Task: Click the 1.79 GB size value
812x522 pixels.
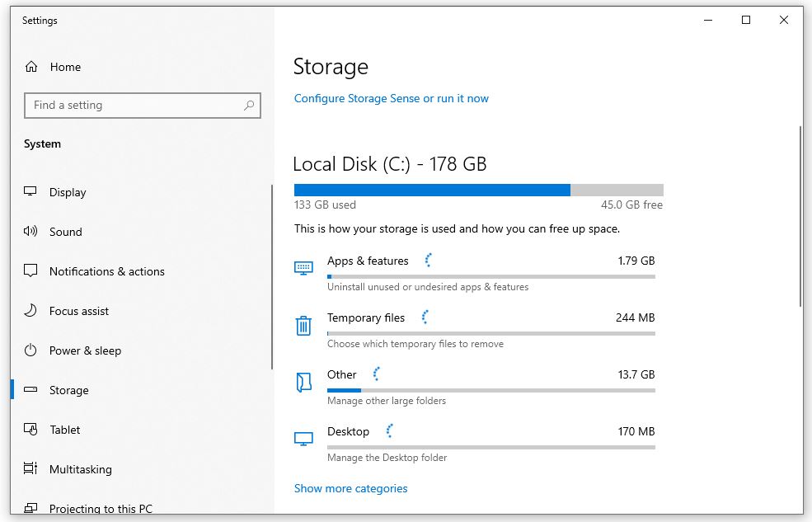Action: (636, 261)
